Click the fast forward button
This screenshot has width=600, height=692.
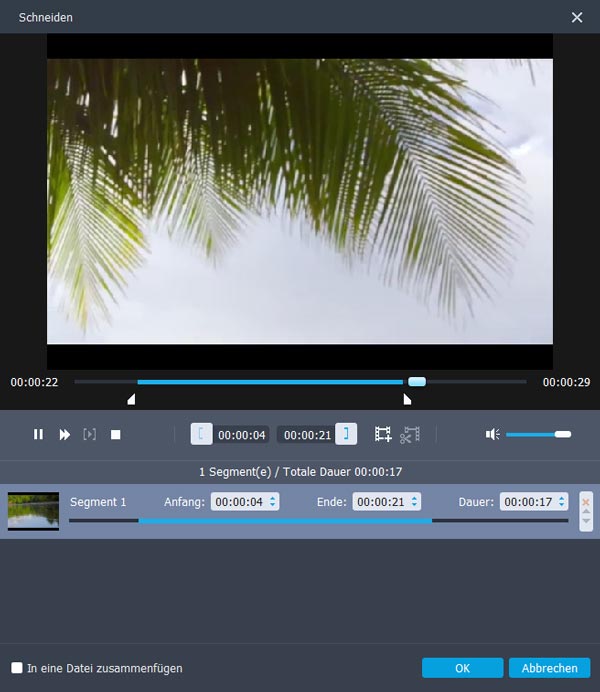[64, 435]
